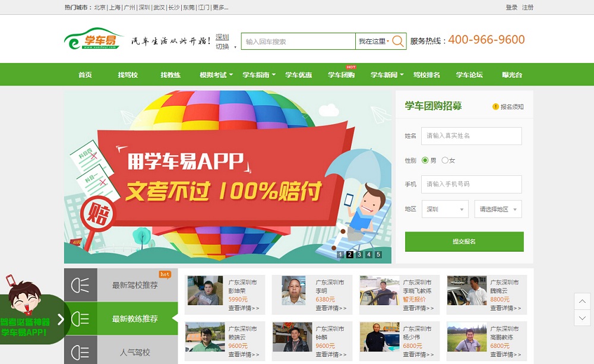
Task: Open 学车团购 nav item
Action: click(x=342, y=75)
